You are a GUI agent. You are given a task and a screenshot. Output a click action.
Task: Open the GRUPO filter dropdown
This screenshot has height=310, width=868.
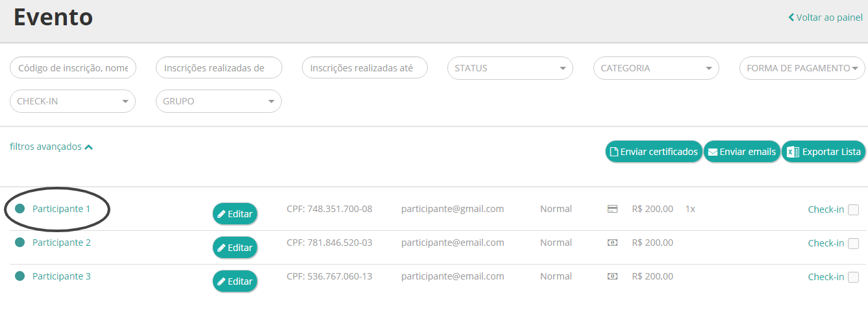[219, 101]
